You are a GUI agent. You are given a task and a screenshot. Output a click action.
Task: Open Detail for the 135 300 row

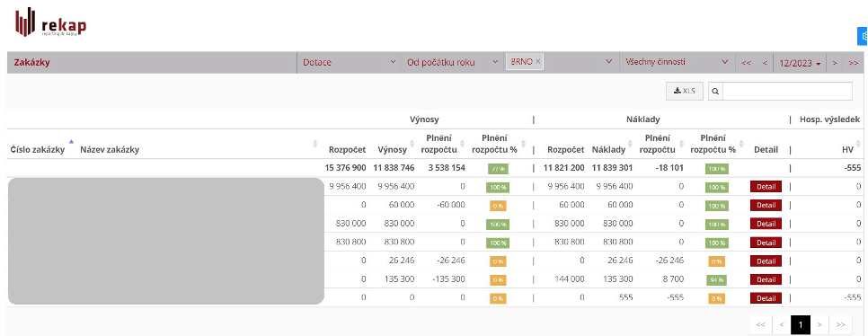766,279
